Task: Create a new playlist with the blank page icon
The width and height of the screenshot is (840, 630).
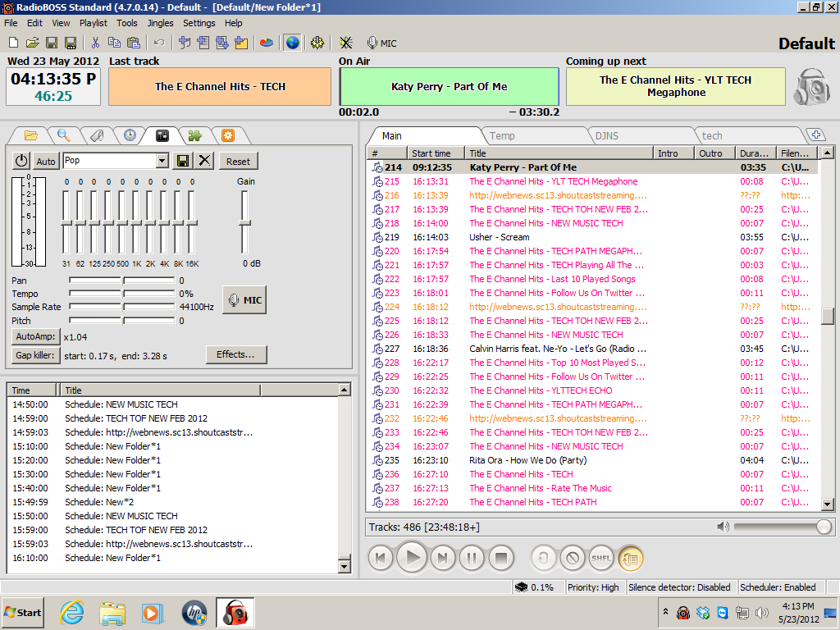Action: (x=14, y=43)
